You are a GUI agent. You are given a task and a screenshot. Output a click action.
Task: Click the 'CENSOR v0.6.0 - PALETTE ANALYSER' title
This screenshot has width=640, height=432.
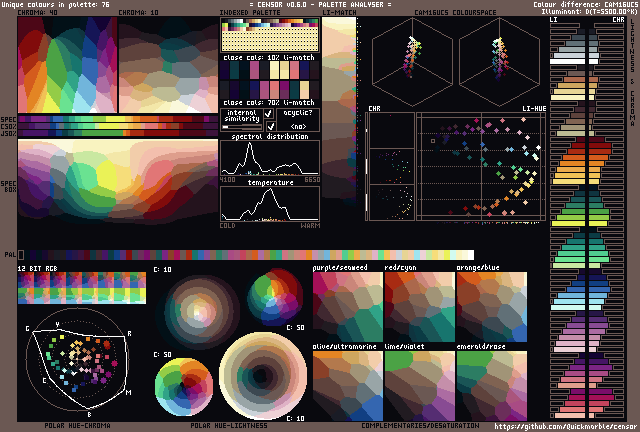click(320, 4)
